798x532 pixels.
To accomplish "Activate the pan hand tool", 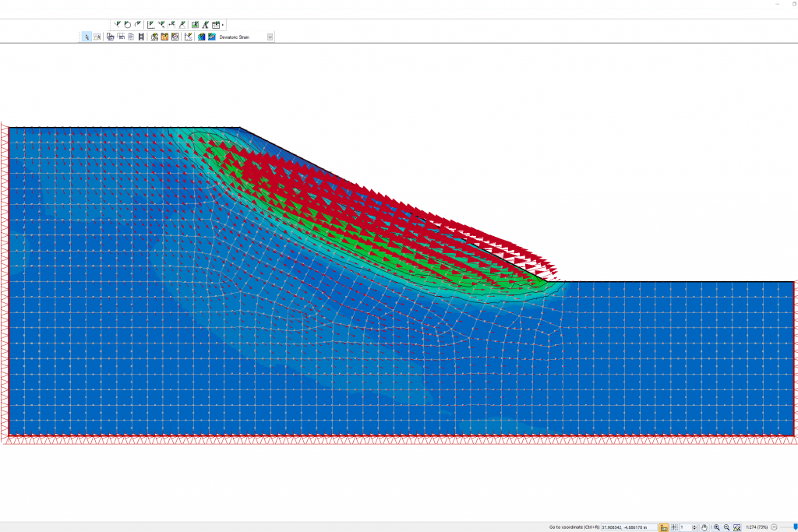I will [704, 526].
